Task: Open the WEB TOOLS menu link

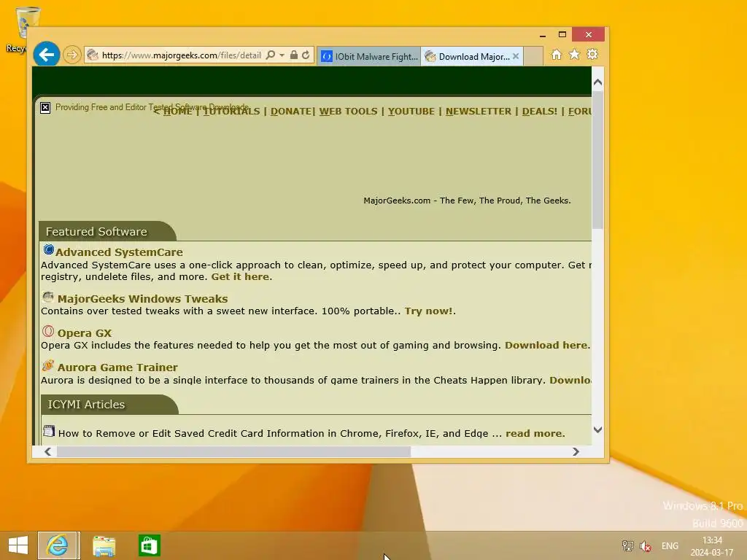Action: (x=348, y=112)
